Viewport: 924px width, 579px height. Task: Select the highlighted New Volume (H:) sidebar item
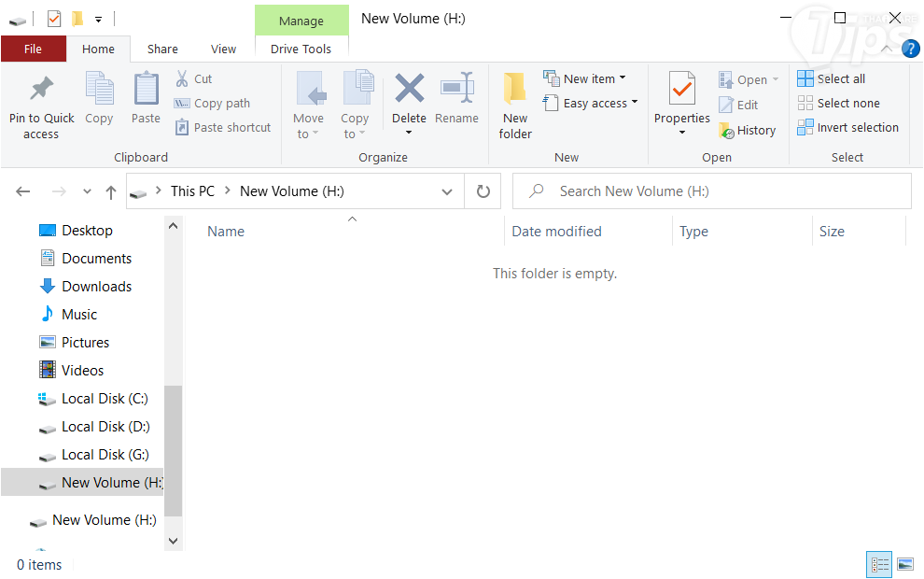click(x=82, y=482)
